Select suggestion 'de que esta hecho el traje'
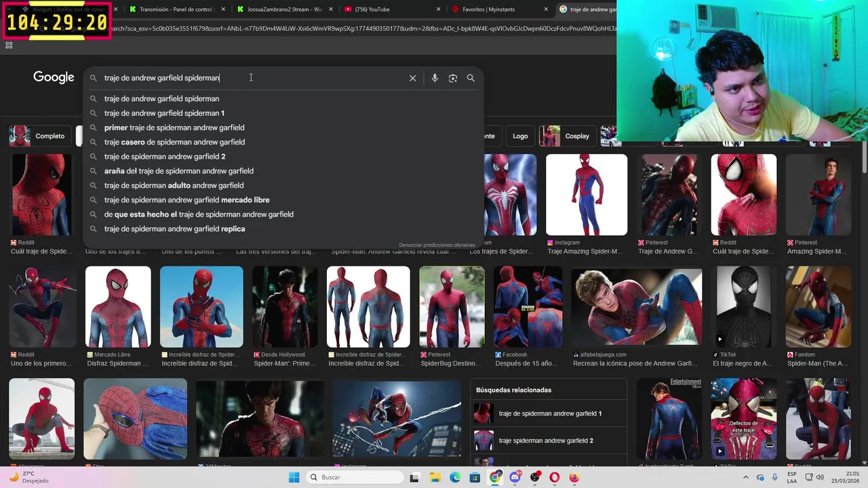 (x=283, y=214)
